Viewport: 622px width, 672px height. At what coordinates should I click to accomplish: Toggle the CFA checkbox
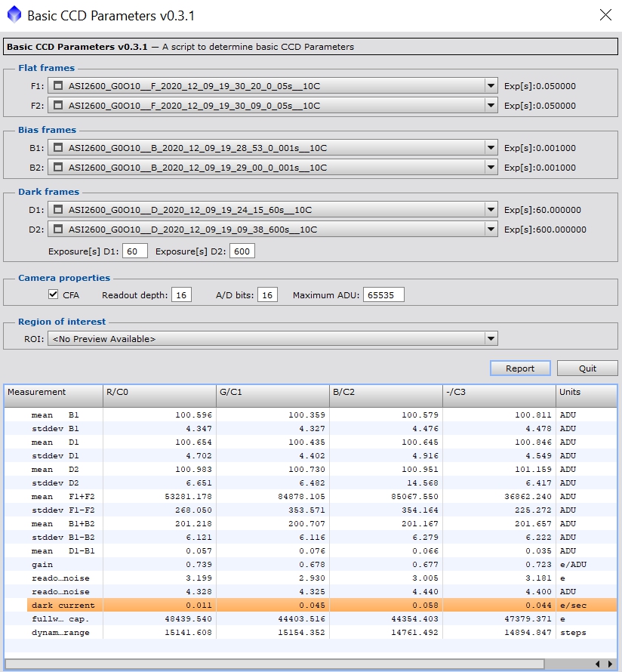tap(53, 294)
